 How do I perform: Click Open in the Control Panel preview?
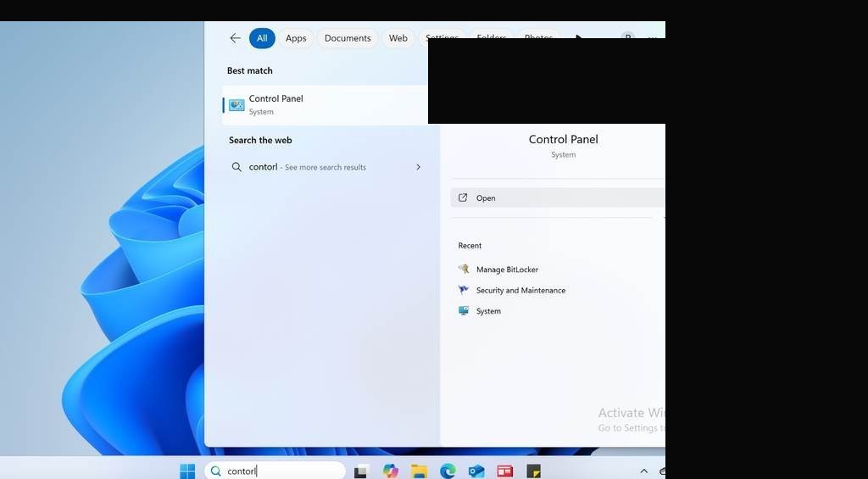558,198
